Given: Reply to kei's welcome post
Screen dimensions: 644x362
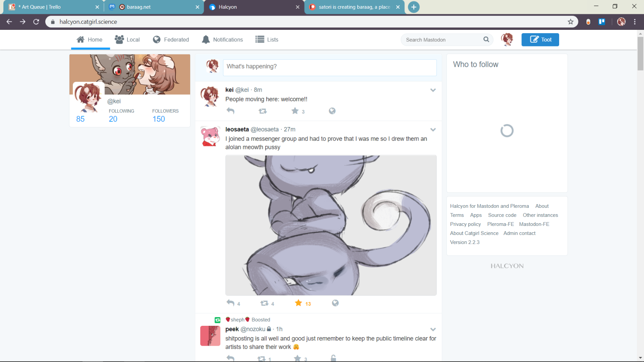Looking at the screenshot, I should coord(231,111).
